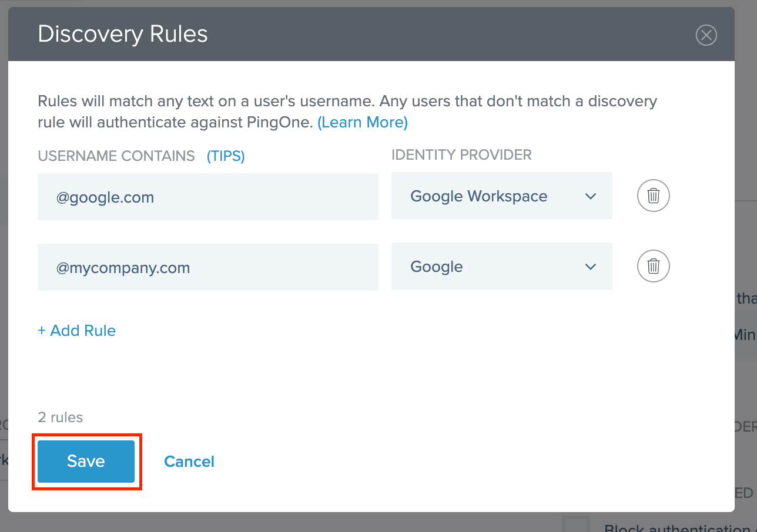Toggle the Block authentication checkbox
This screenshot has width=757, height=532.
(575, 526)
